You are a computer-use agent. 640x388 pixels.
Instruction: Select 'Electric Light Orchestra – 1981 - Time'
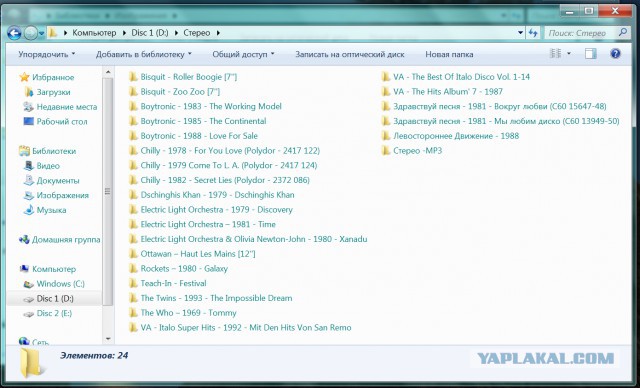202,224
